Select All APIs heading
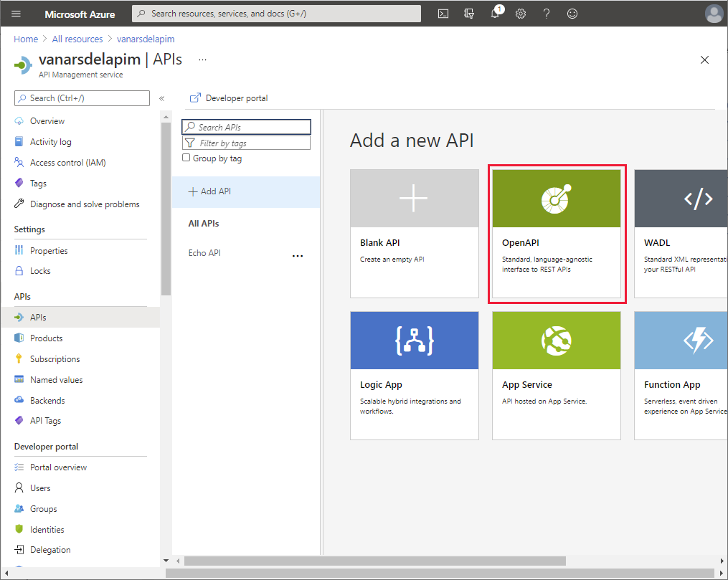The height and width of the screenshot is (580, 728). 204,224
